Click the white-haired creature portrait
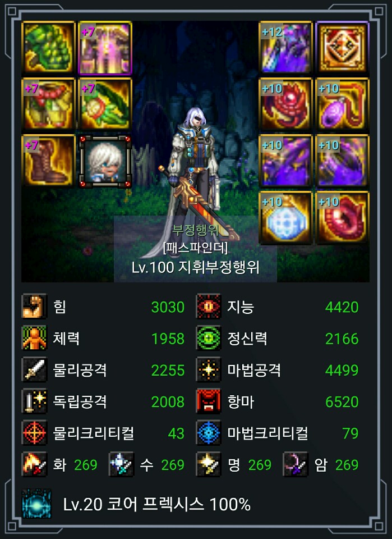Image resolution: width=392 pixels, height=539 pixels. [105, 161]
